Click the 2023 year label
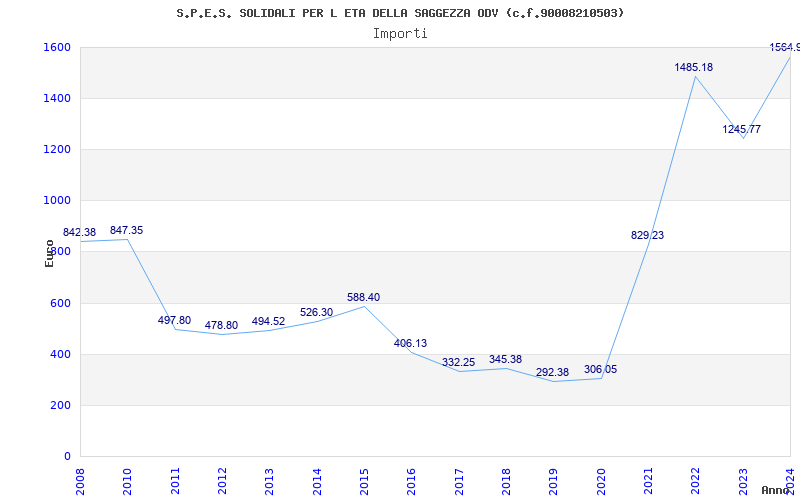The image size is (800, 500). pyautogui.click(x=743, y=482)
